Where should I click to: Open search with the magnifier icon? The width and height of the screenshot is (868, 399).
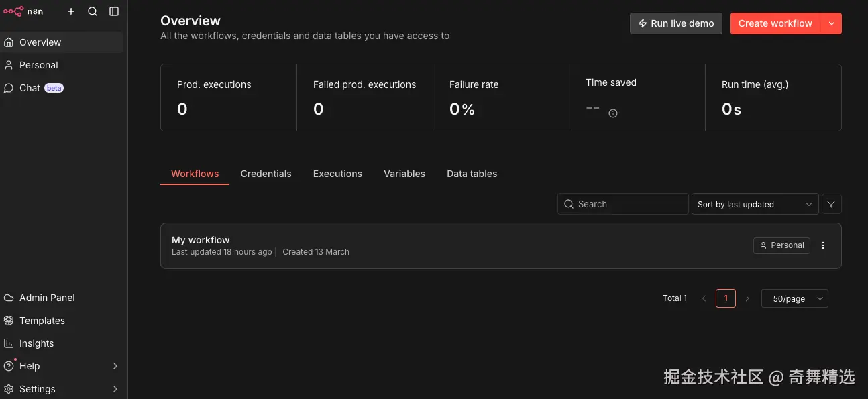pyautogui.click(x=93, y=11)
